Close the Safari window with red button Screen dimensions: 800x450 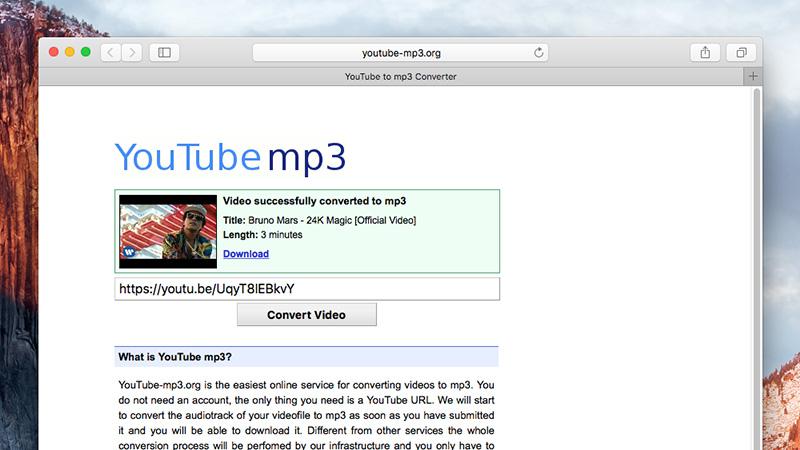tap(54, 52)
